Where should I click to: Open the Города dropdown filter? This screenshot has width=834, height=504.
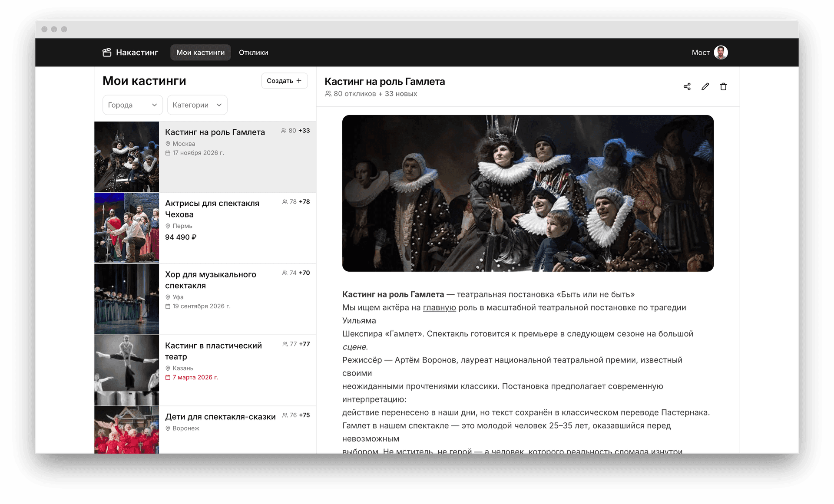pos(132,105)
